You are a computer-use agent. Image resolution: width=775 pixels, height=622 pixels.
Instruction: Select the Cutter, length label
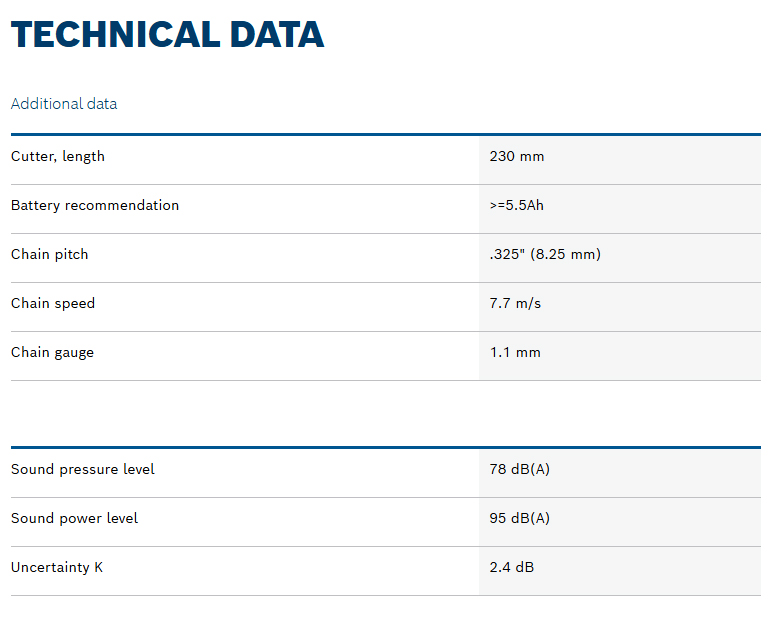[58, 156]
